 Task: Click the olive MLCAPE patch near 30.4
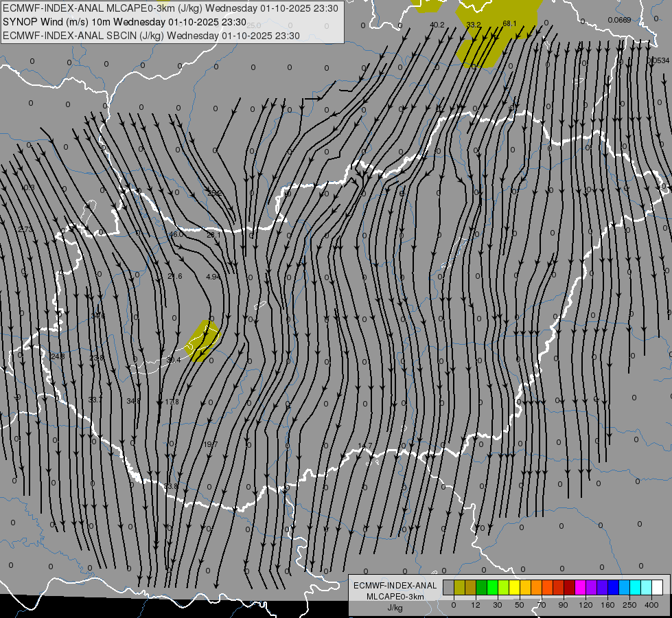pos(203,339)
